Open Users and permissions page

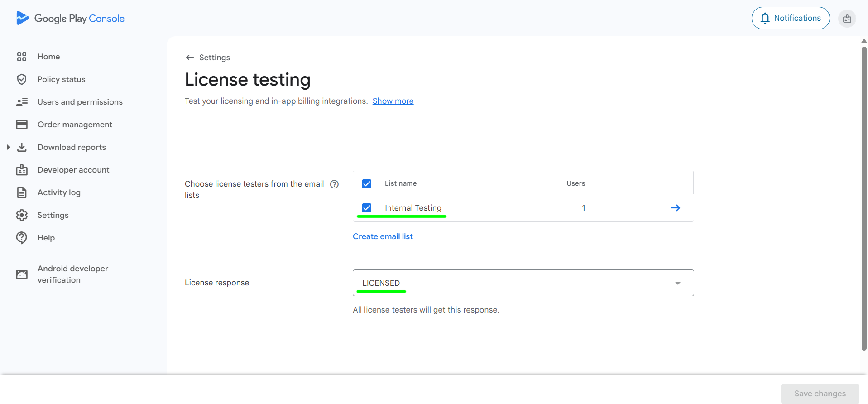(80, 102)
